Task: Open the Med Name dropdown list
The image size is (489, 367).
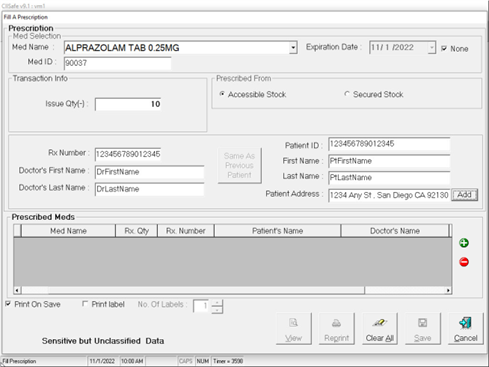Action: click(x=293, y=48)
